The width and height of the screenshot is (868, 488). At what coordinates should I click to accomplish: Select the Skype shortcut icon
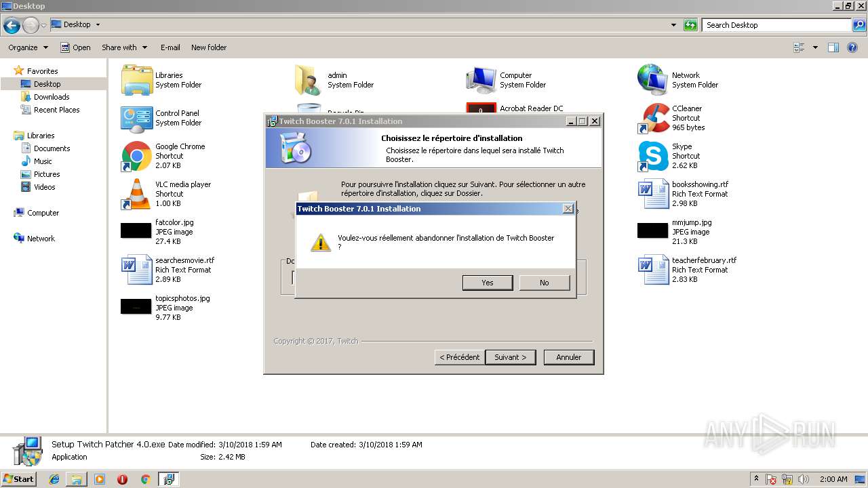point(653,156)
